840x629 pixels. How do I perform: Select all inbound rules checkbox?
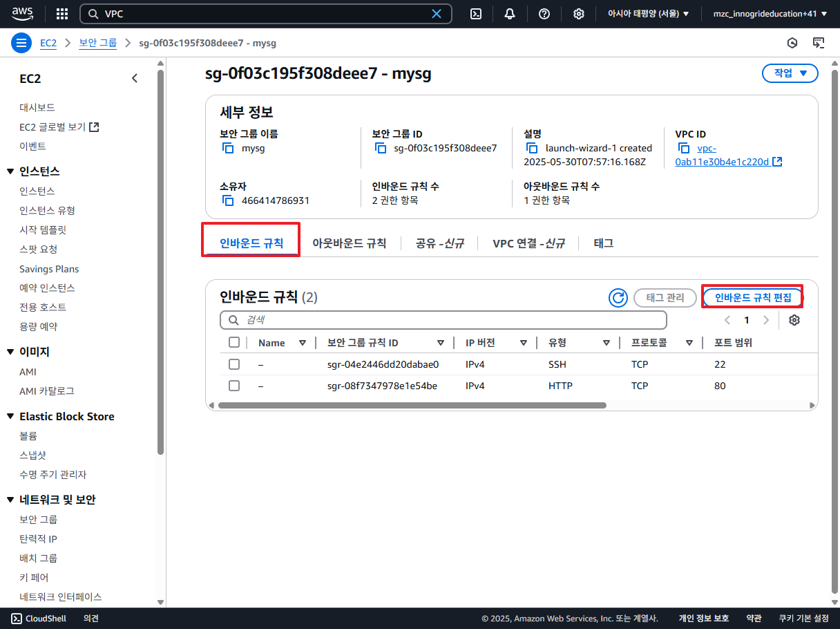234,343
